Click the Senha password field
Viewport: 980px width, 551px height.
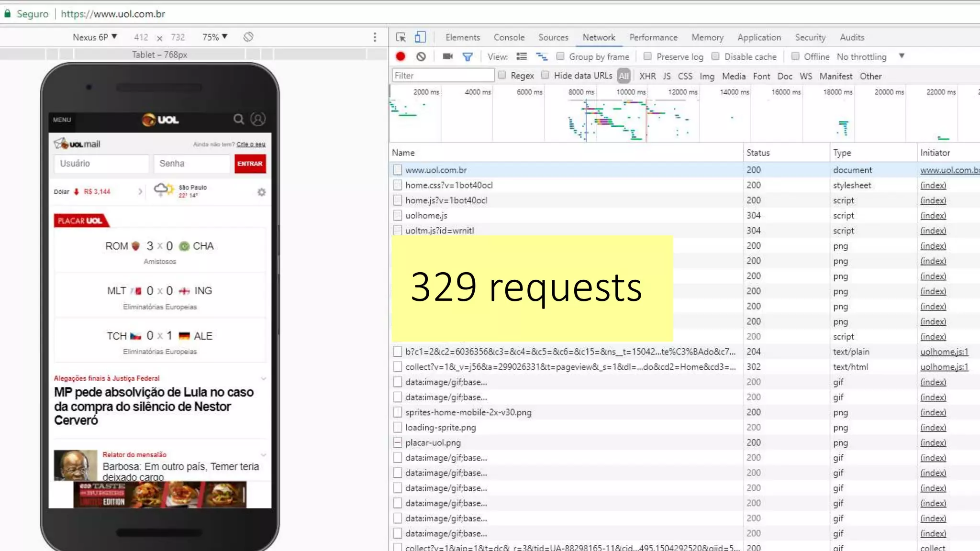(191, 164)
